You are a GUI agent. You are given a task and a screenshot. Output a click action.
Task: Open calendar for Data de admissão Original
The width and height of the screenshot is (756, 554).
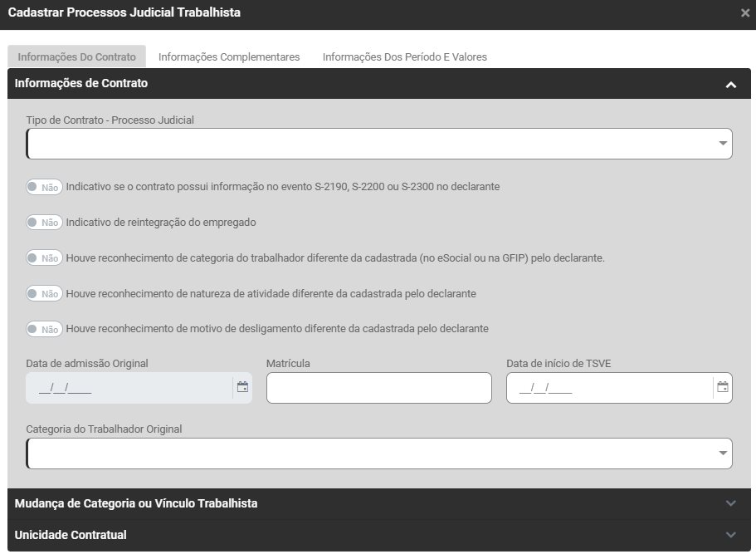click(x=242, y=387)
